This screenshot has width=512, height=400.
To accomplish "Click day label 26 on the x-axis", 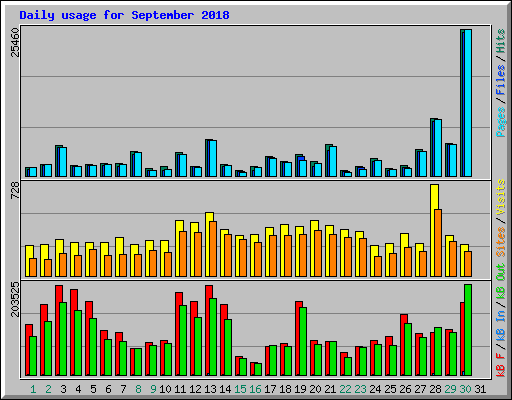I will (405, 389).
